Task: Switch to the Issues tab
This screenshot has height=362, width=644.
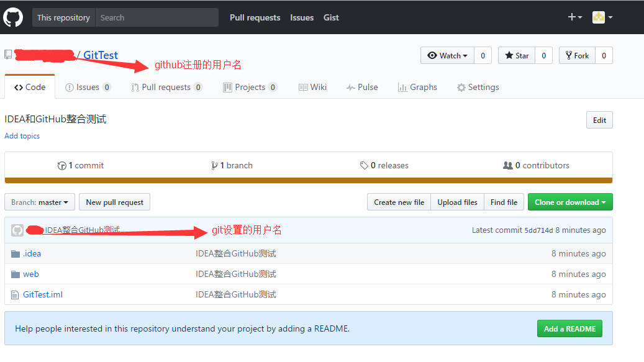Action: coord(88,87)
